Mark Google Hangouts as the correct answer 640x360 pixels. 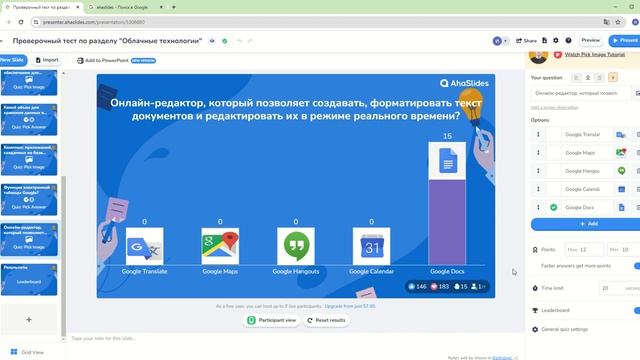click(553, 171)
